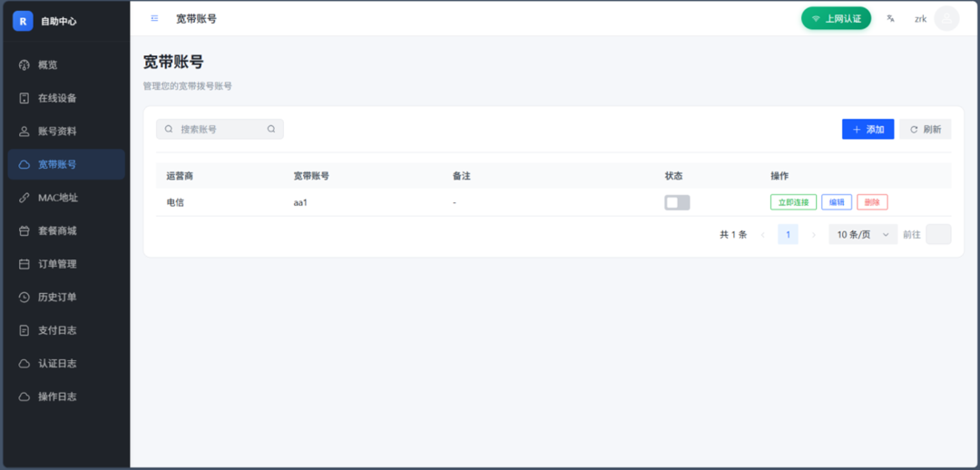Click the magnifier icon left of search field

169,129
